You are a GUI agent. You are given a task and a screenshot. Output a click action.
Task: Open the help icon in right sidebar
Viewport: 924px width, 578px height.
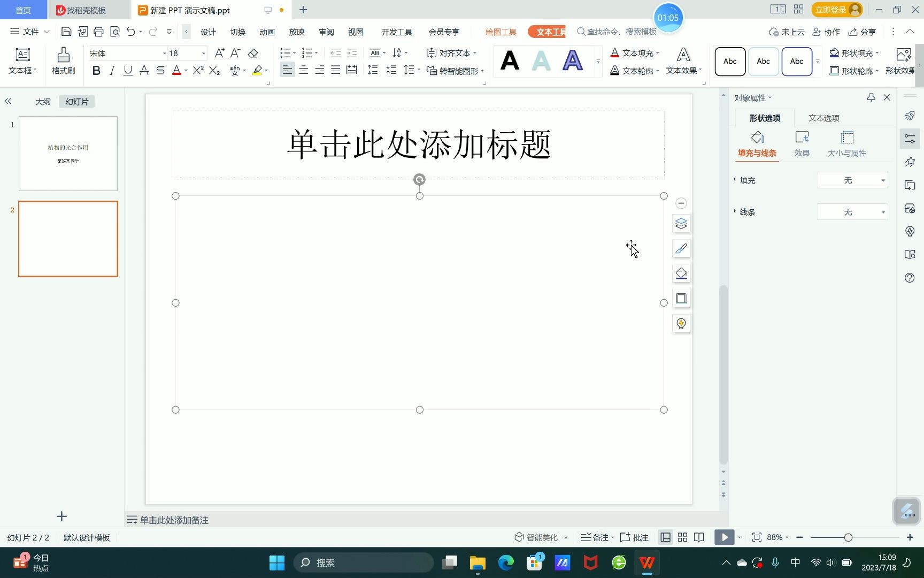pos(910,278)
